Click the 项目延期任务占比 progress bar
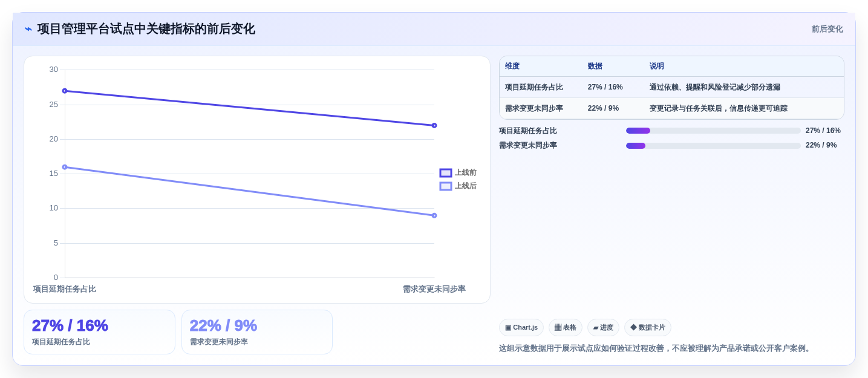The image size is (868, 378). point(713,131)
